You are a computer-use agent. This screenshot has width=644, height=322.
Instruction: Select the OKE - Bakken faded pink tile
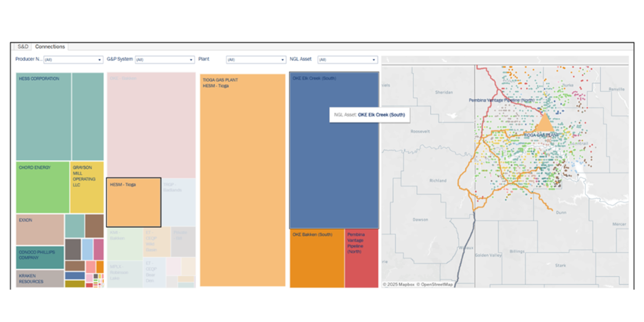point(151,125)
